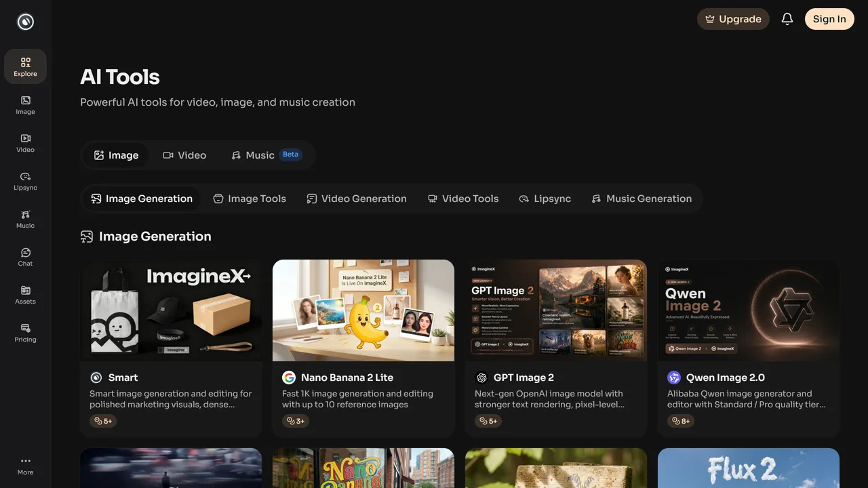Open the Qwen Image 2 thumbnail
Viewport: 868px width, 488px height.
tap(749, 310)
